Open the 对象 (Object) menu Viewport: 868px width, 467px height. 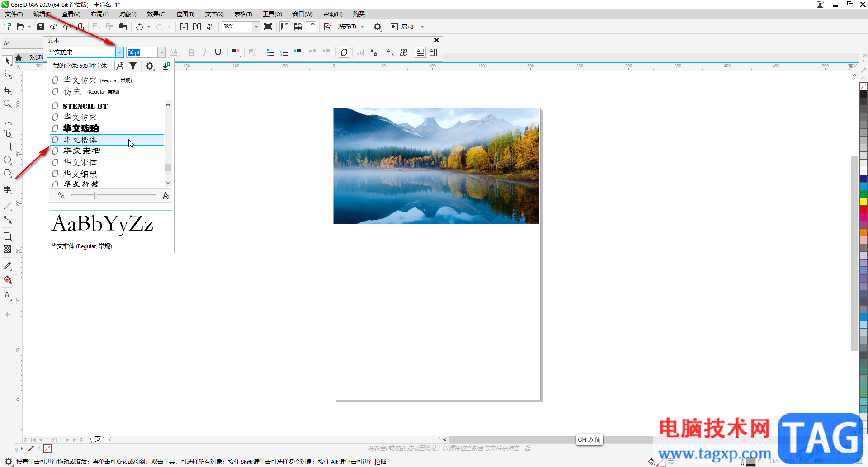(x=128, y=14)
